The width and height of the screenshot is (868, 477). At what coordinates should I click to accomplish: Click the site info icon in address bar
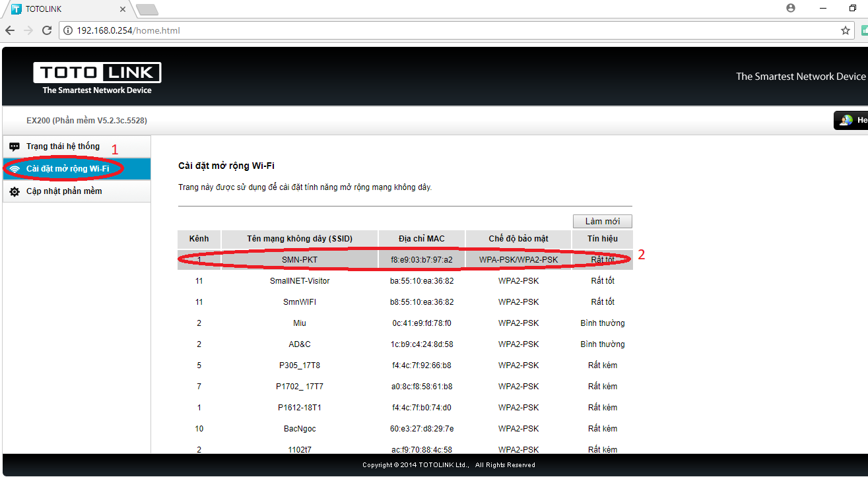[68, 30]
